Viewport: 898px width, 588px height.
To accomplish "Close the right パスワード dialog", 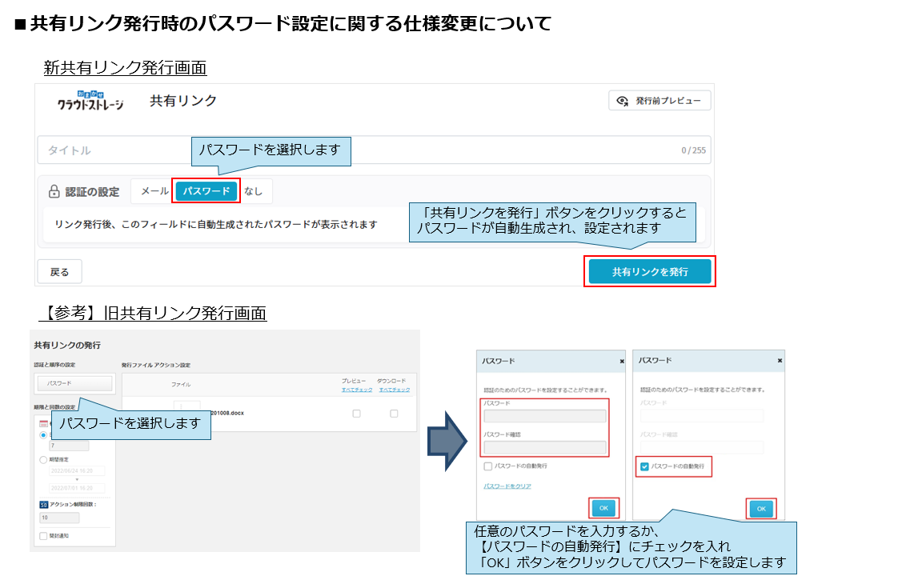I will (x=780, y=361).
